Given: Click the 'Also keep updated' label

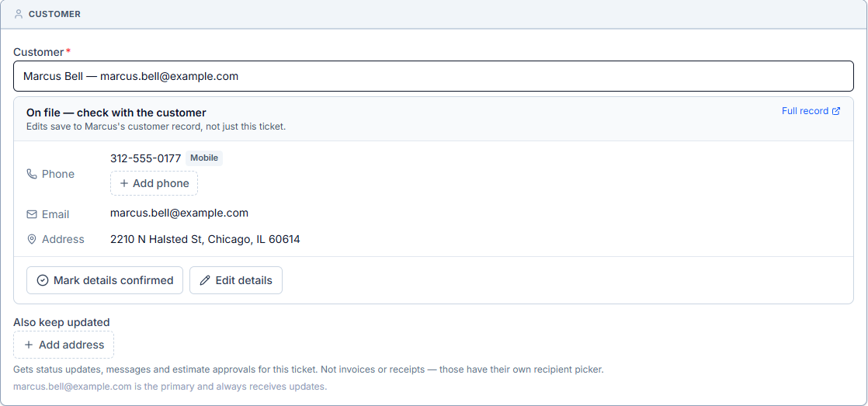Looking at the screenshot, I should [x=61, y=322].
